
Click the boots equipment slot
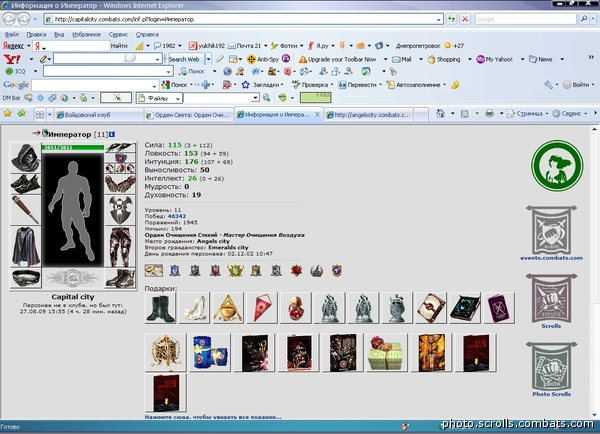(120, 278)
